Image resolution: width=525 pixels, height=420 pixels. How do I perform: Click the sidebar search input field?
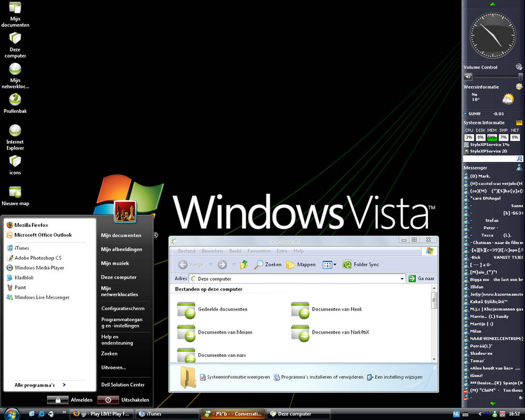pos(489,159)
